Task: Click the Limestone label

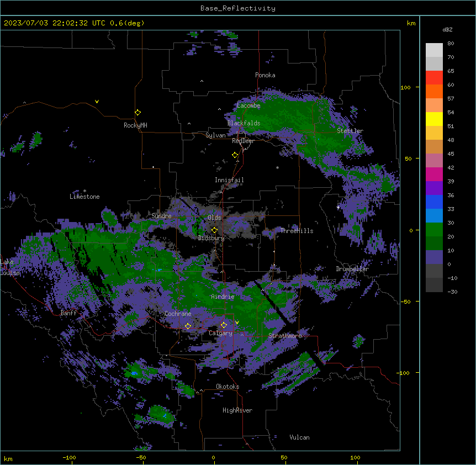Action: 84,197
